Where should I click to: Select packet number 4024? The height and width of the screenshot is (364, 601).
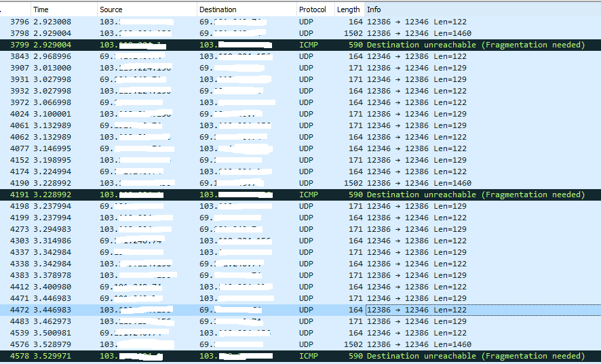300,114
